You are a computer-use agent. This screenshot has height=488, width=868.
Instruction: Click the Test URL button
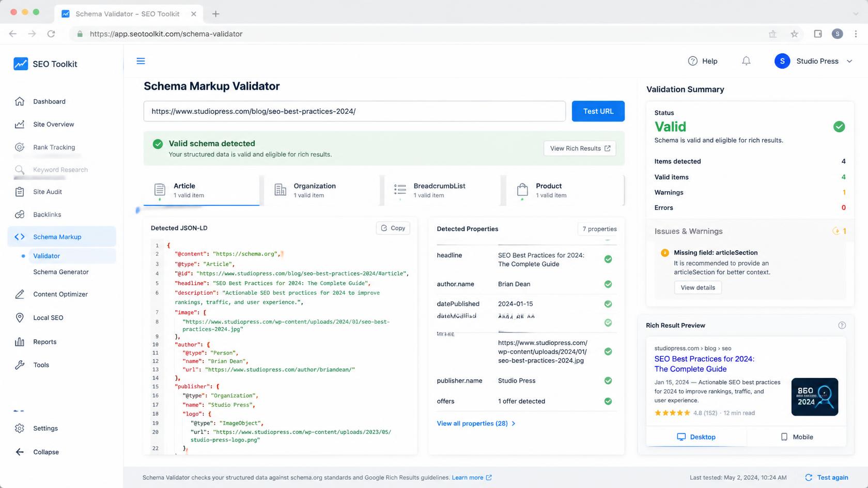coord(598,111)
